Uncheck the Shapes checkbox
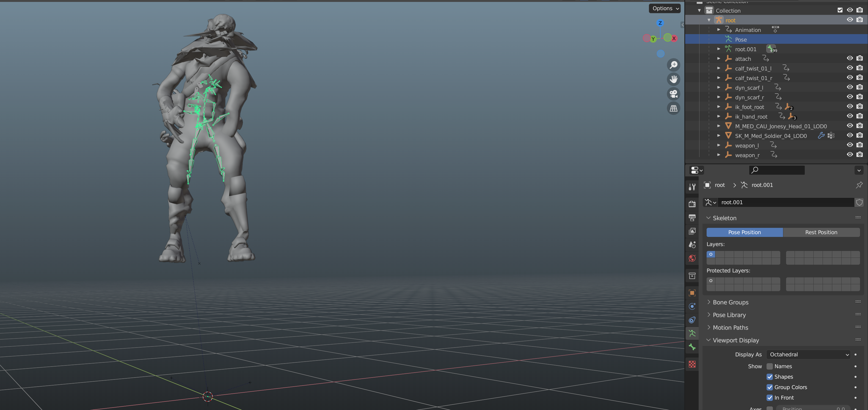Viewport: 868px width, 410px height. click(x=770, y=377)
